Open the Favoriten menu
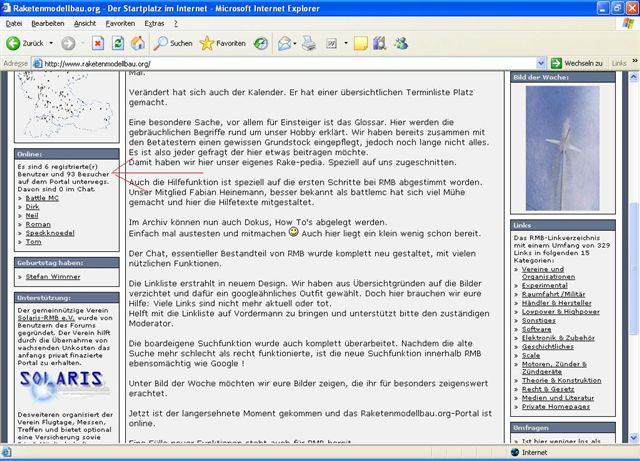Screen dimensions: 640x461 [x=120, y=22]
